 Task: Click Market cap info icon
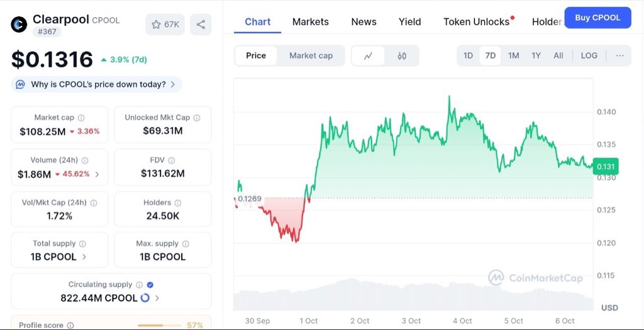pyautogui.click(x=81, y=118)
